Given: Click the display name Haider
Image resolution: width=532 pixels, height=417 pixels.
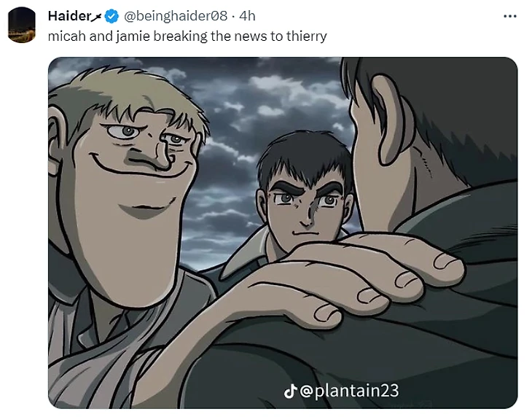Looking at the screenshot, I should coord(69,16).
